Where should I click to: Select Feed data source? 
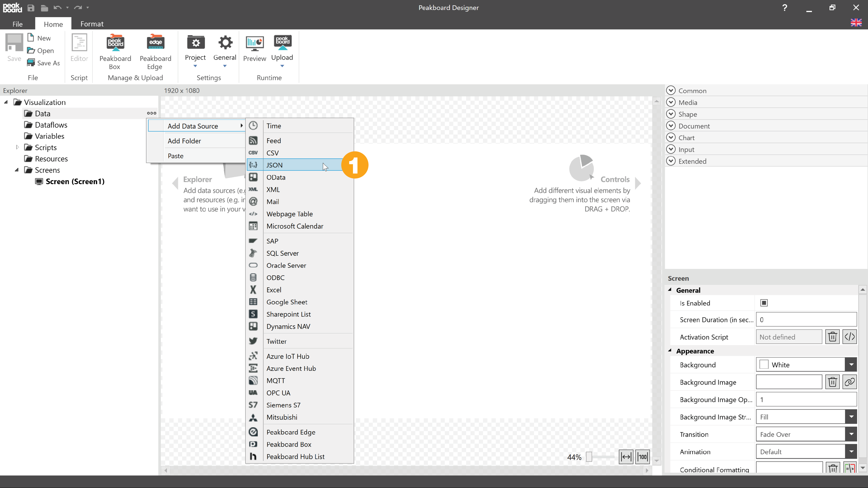pos(300,140)
